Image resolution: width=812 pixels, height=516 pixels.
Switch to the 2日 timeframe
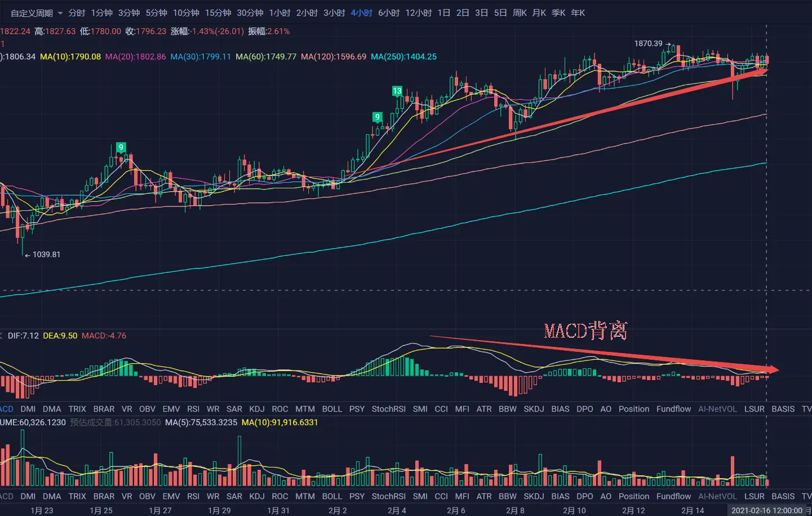[x=463, y=13]
